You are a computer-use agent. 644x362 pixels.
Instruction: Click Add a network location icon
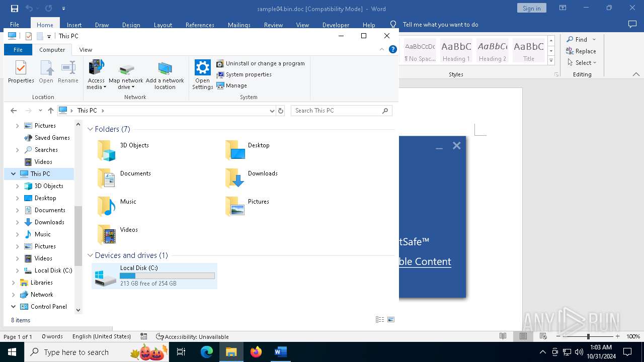click(x=165, y=74)
